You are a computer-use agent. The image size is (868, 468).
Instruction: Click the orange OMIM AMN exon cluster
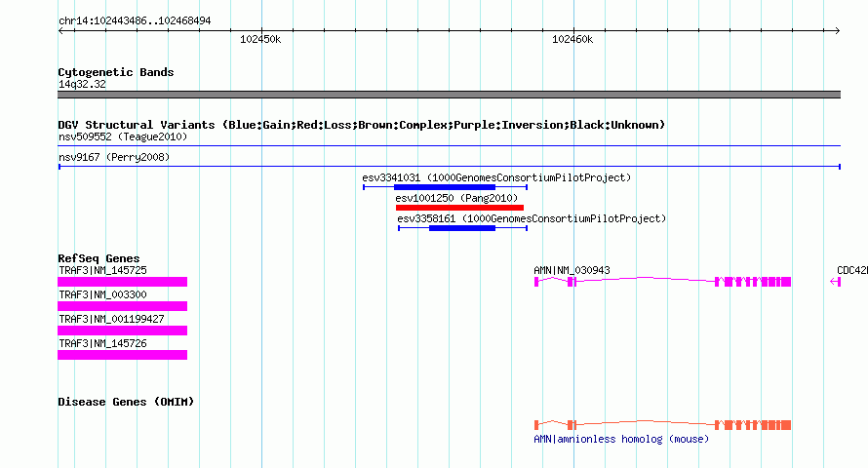point(753,425)
